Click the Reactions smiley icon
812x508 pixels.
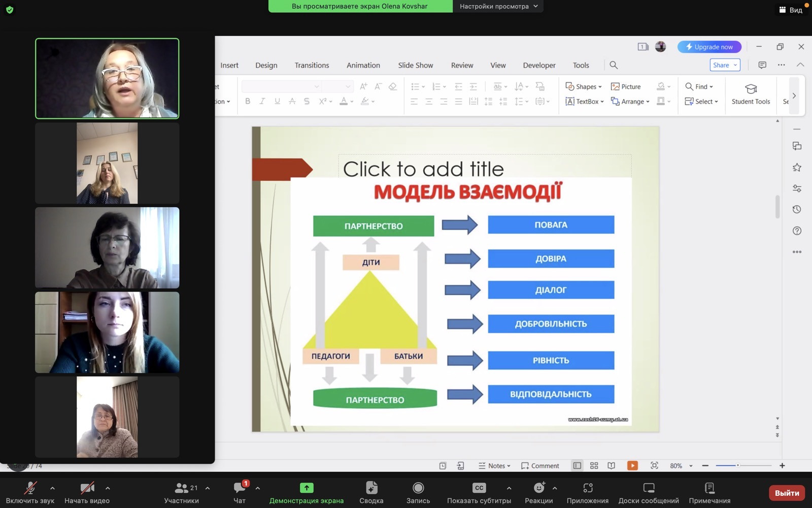[538, 488]
